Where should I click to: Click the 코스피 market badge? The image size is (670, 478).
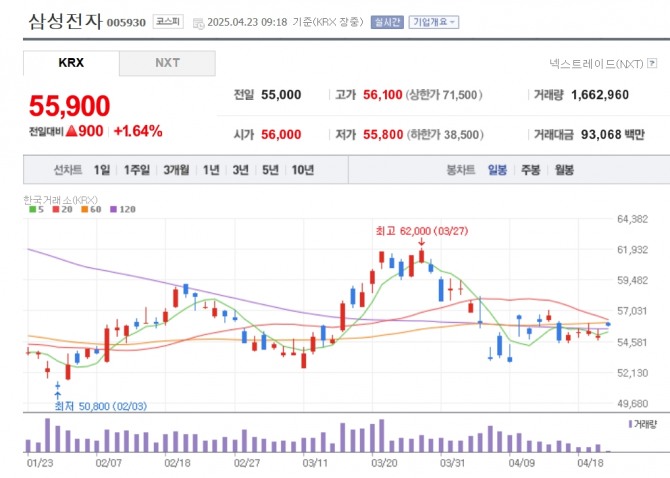tap(166, 21)
